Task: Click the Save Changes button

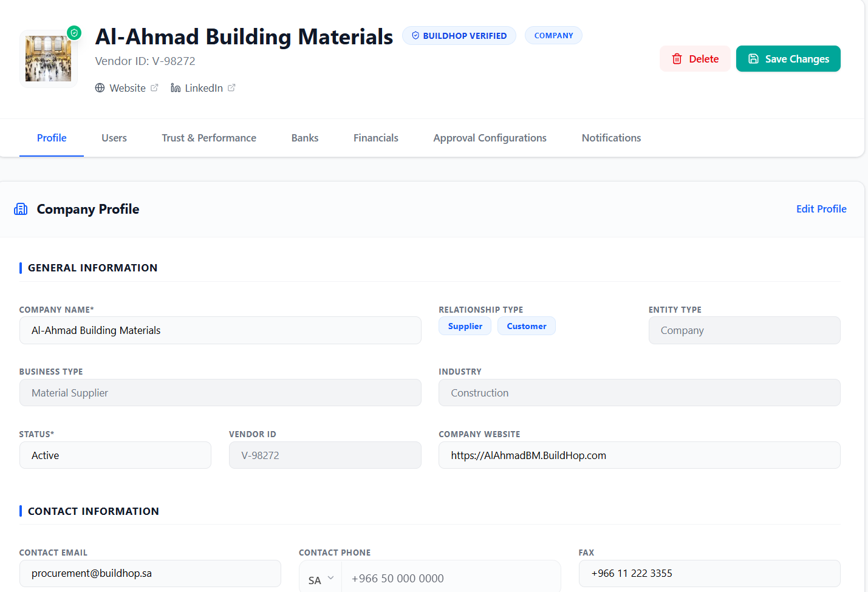Action: point(788,59)
